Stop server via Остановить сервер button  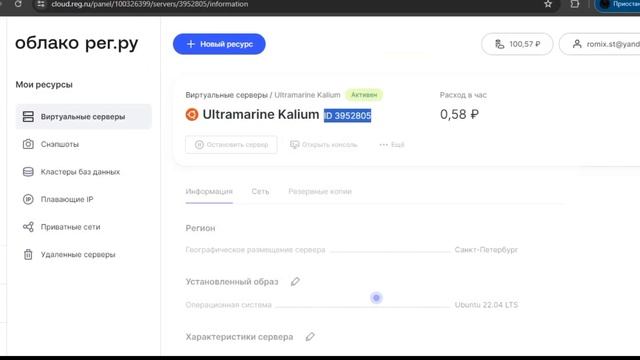[x=231, y=144]
